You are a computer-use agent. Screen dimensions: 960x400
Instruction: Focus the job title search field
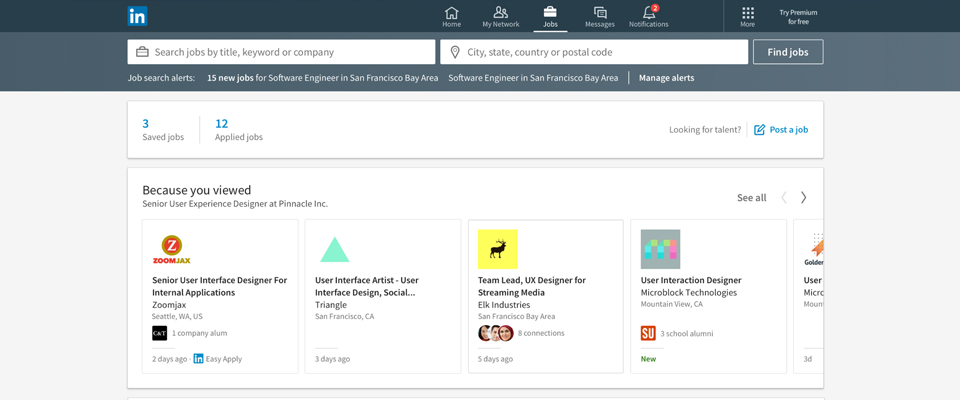[x=282, y=52]
